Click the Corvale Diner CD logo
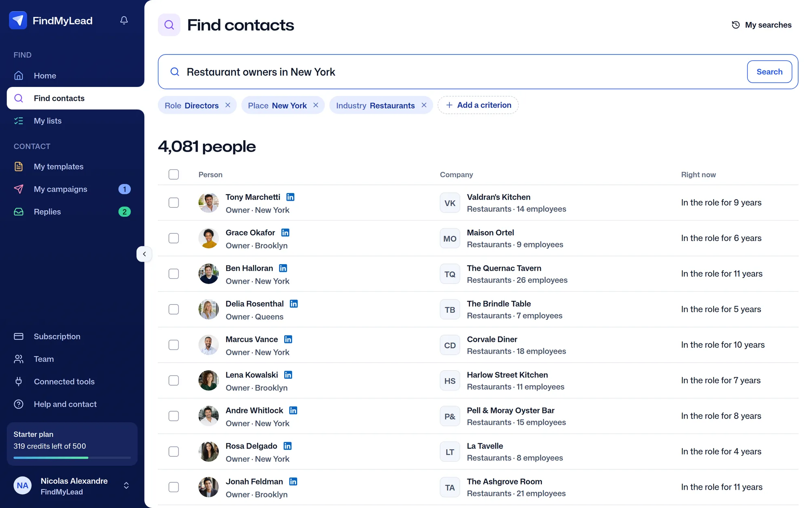This screenshot has height=508, width=812. (x=450, y=345)
